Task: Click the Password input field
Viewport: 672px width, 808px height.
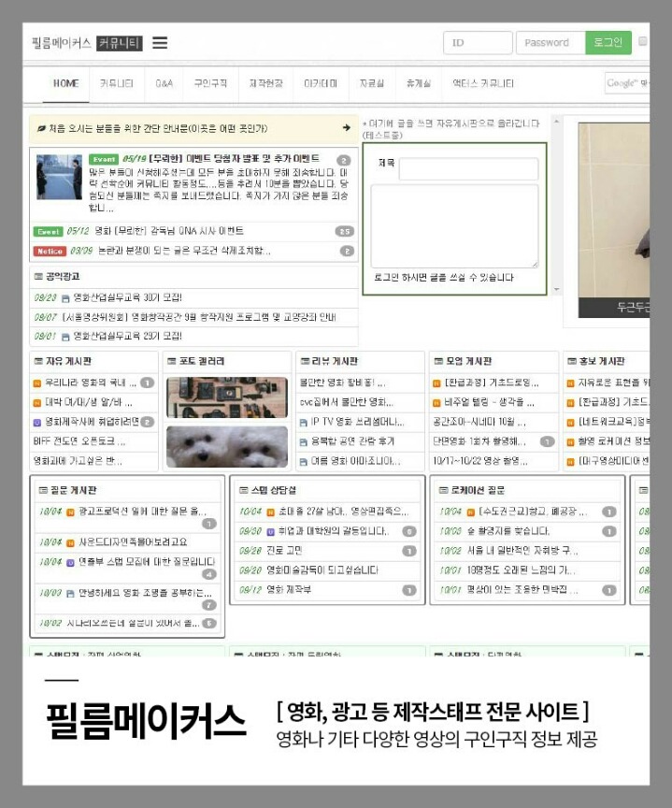Action: click(x=550, y=43)
